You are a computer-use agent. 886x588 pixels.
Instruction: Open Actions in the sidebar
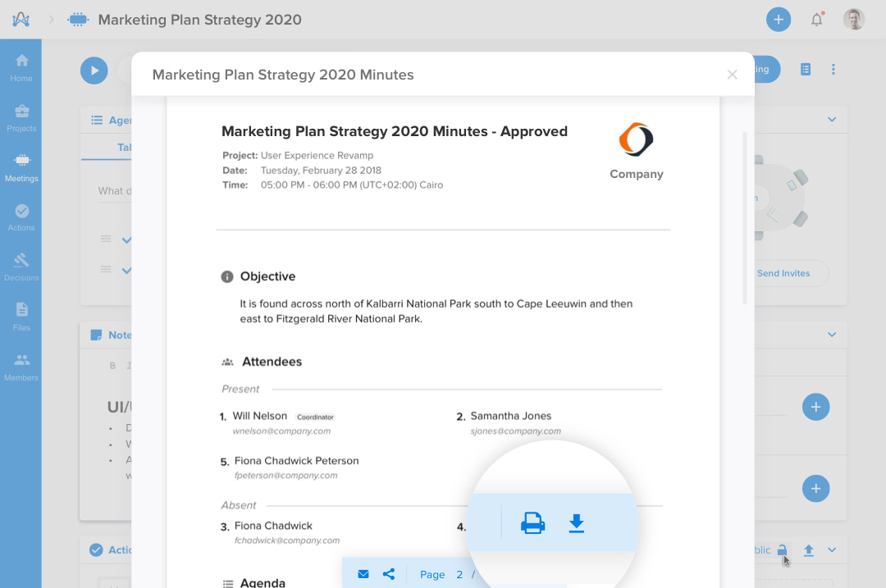point(21,217)
